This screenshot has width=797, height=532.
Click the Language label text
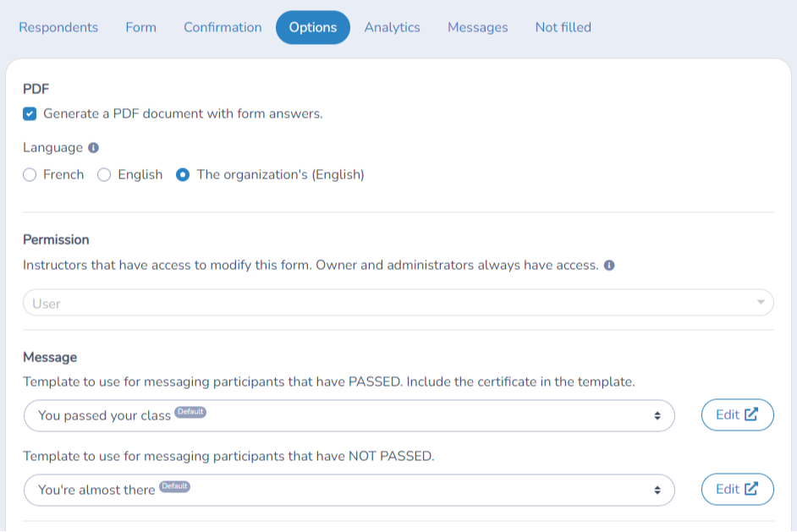52,148
